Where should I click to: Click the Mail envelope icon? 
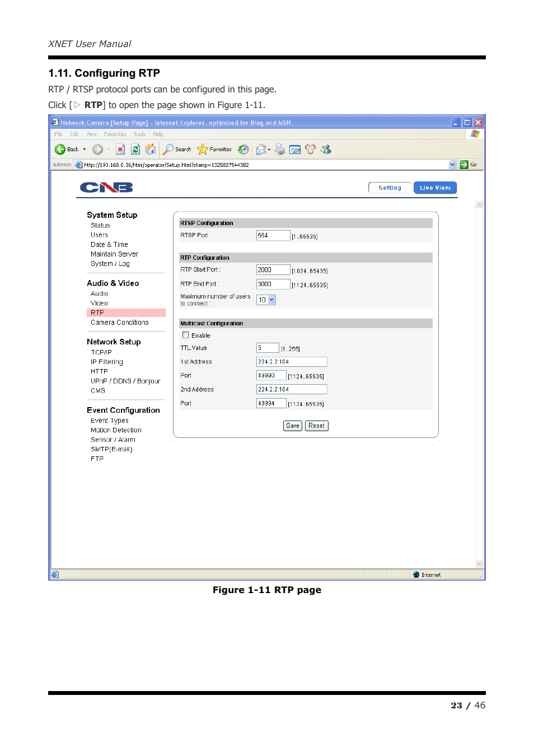(x=261, y=150)
